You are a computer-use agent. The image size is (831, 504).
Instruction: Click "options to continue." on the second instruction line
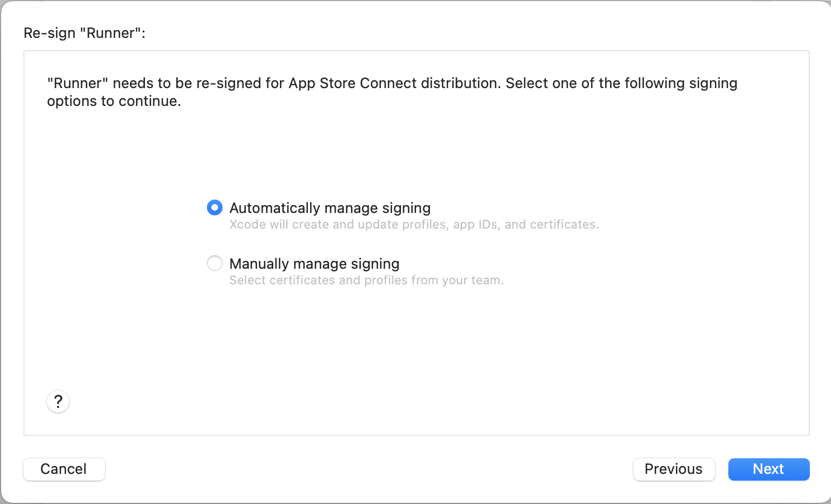114,101
